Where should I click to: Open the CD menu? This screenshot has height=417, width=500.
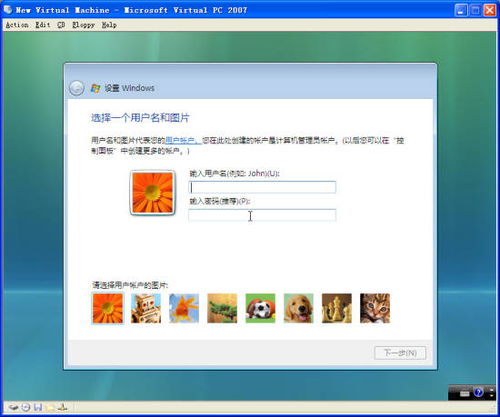click(61, 25)
